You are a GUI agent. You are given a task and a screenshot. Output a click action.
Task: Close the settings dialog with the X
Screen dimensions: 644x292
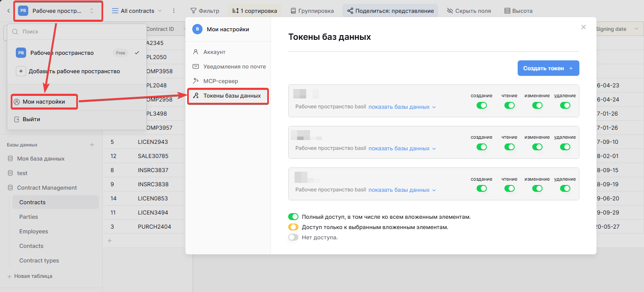[583, 27]
